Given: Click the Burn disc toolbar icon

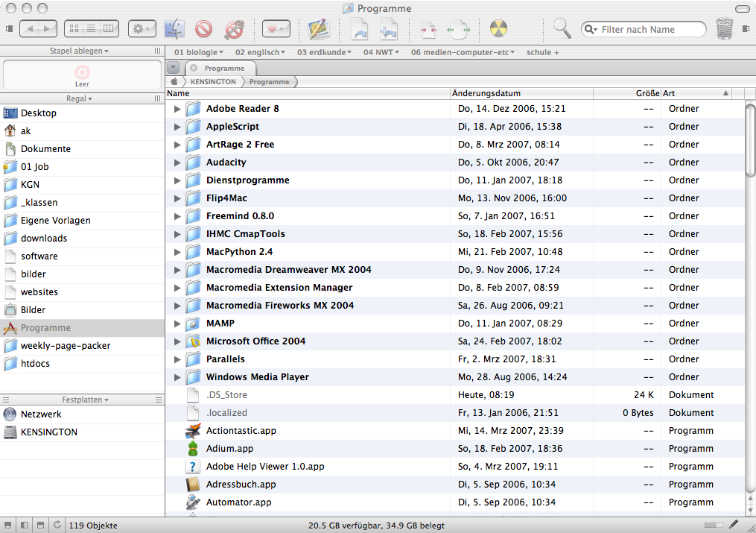Looking at the screenshot, I should (499, 29).
